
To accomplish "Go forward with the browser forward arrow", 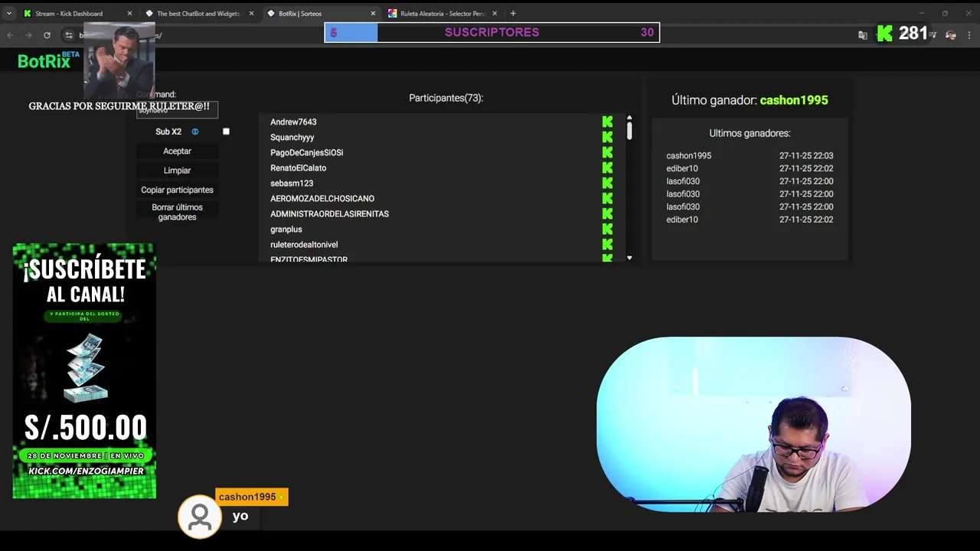I will click(28, 34).
